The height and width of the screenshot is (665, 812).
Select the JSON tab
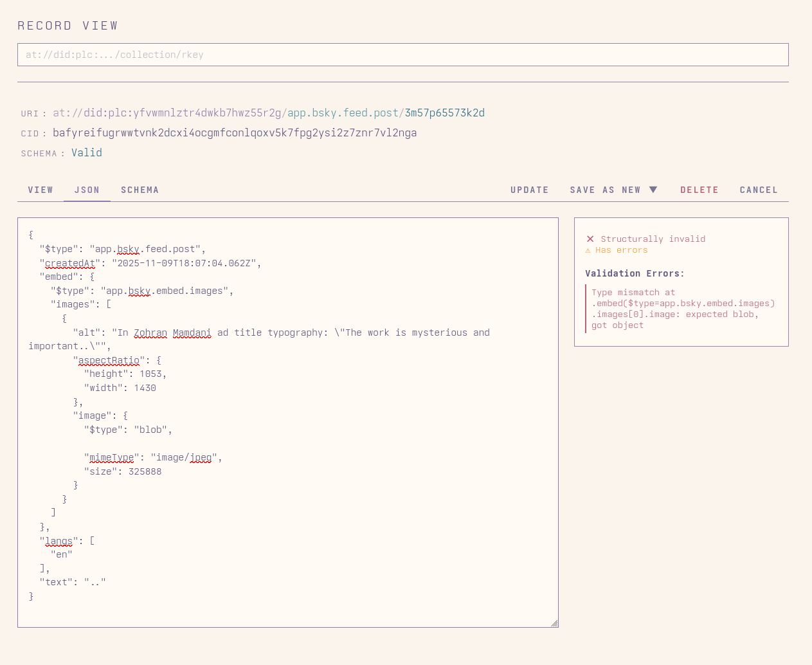86,189
